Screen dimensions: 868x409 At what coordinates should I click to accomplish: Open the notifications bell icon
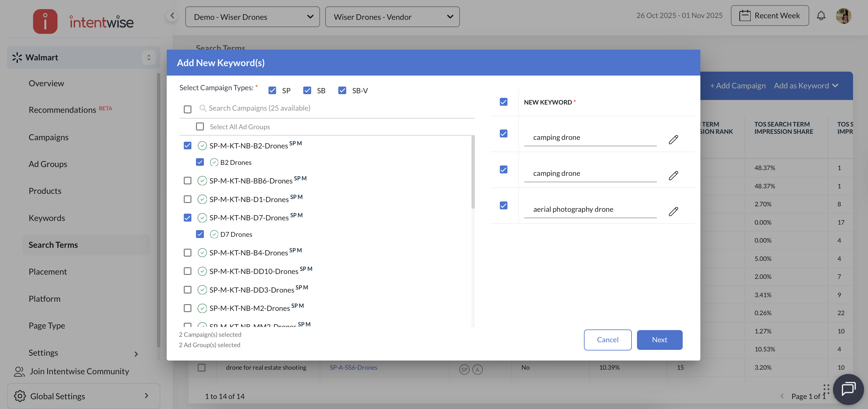coord(821,16)
